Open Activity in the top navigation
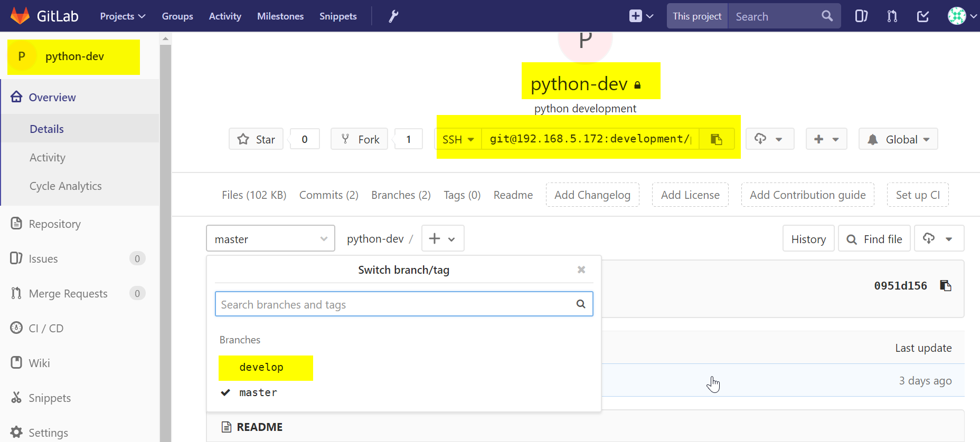The width and height of the screenshot is (980, 442). coord(225,16)
